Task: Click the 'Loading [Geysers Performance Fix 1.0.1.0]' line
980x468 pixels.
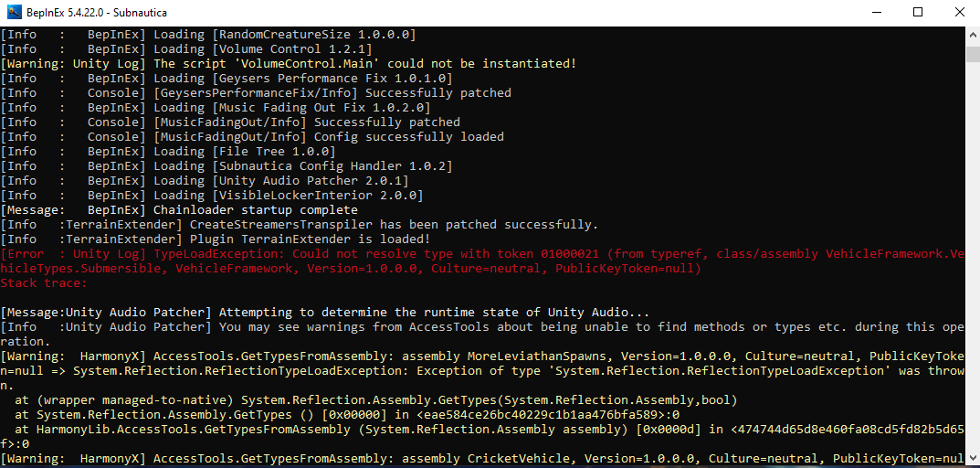Action: [227, 79]
